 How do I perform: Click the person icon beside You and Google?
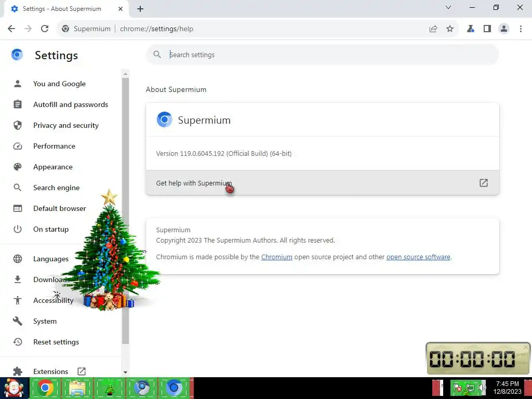[18, 84]
